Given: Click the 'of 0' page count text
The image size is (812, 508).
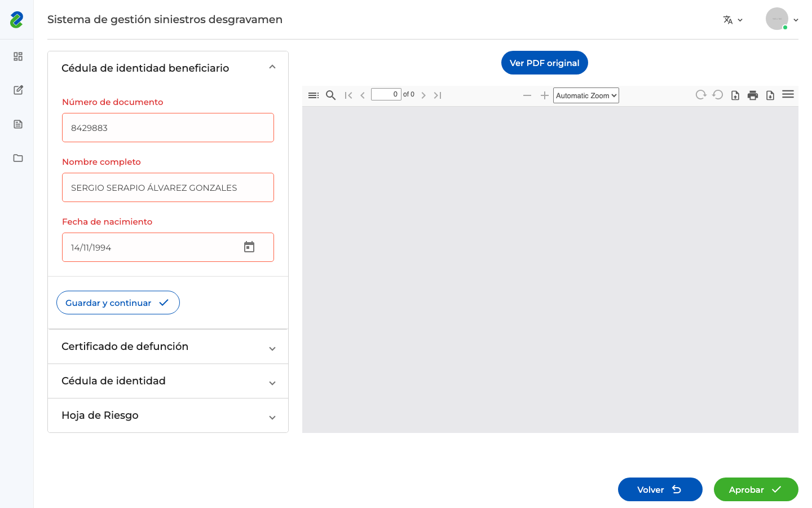Looking at the screenshot, I should [409, 94].
